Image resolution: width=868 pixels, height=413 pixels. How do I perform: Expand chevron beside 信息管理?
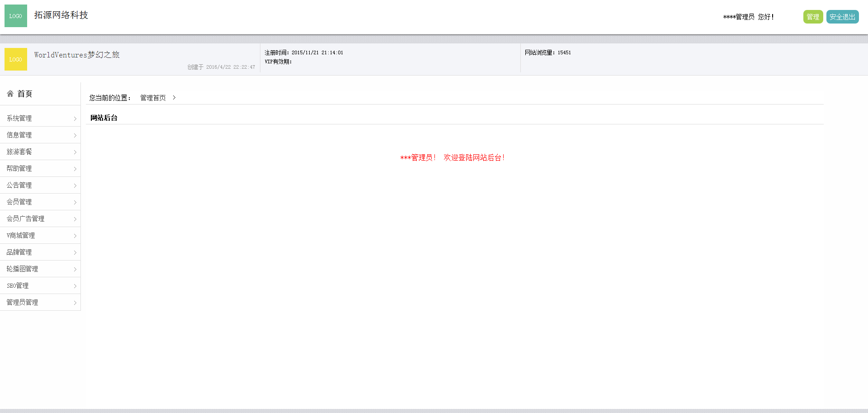75,135
